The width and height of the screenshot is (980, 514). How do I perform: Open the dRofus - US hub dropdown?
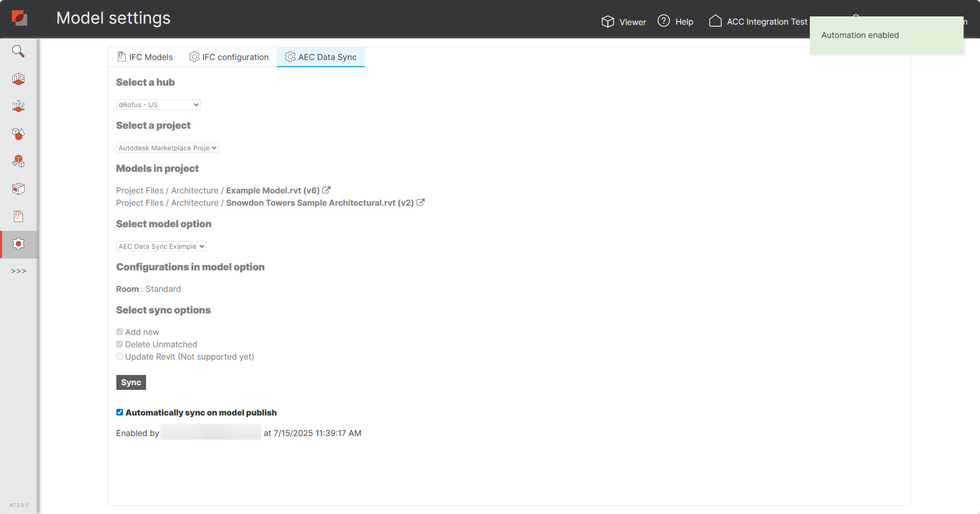158,105
